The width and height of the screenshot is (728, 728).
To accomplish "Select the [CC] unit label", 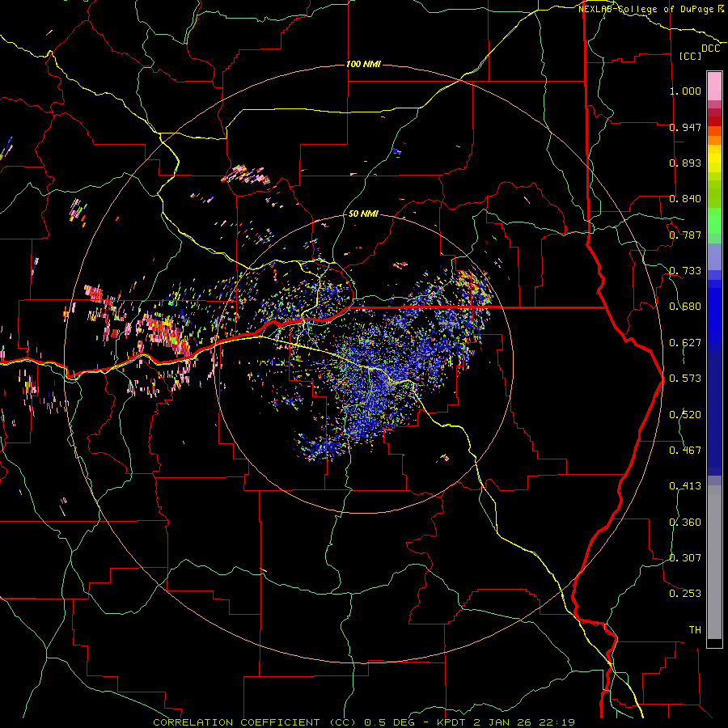I will (690, 56).
